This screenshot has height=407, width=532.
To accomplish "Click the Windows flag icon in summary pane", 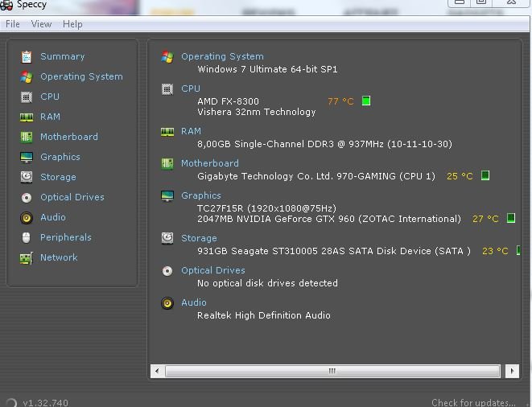I will click(167, 56).
